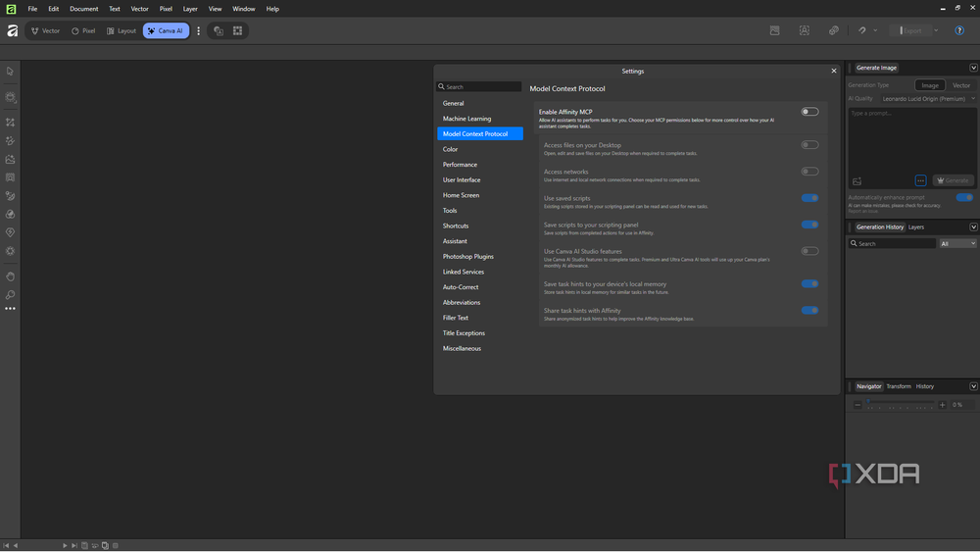The image size is (980, 552).
Task: Click the add reference image icon in prompt box
Action: 857,181
